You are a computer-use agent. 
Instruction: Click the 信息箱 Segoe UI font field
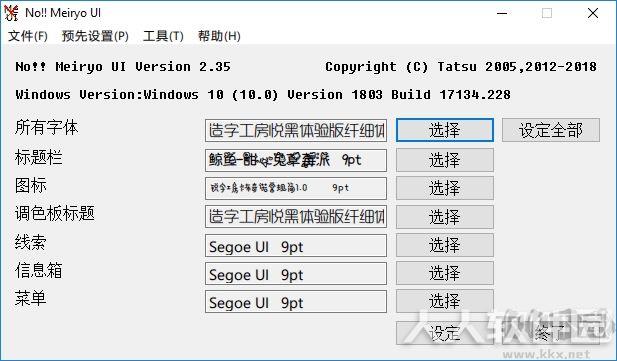pyautogui.click(x=296, y=274)
